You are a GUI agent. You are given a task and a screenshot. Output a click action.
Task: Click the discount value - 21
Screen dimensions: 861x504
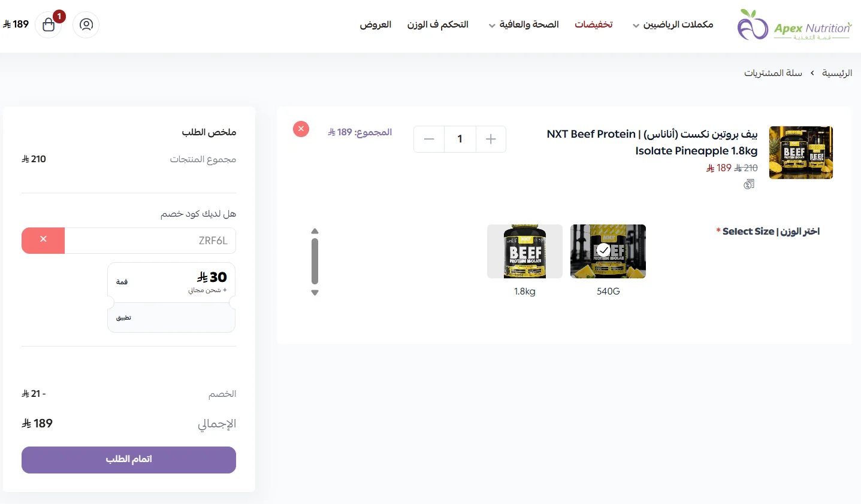[34, 394]
